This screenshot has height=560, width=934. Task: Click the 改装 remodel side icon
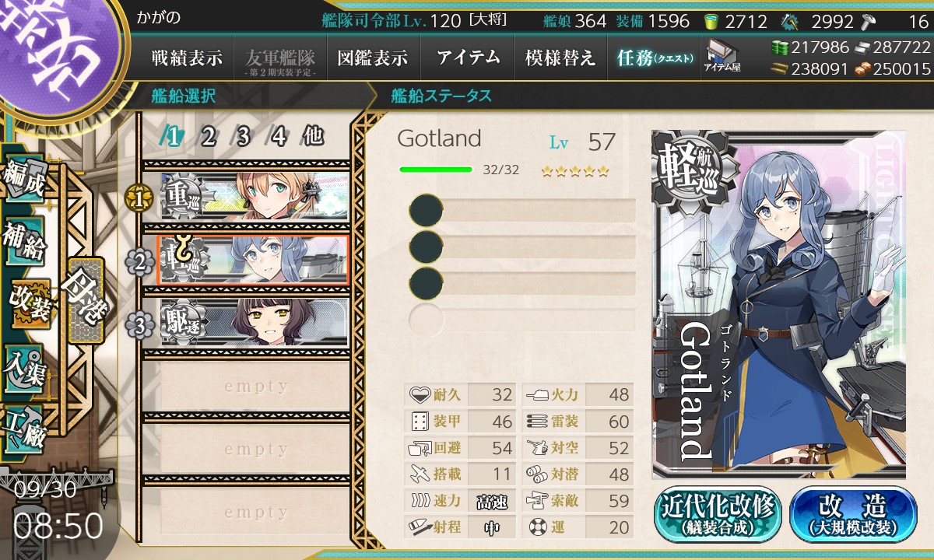30,303
